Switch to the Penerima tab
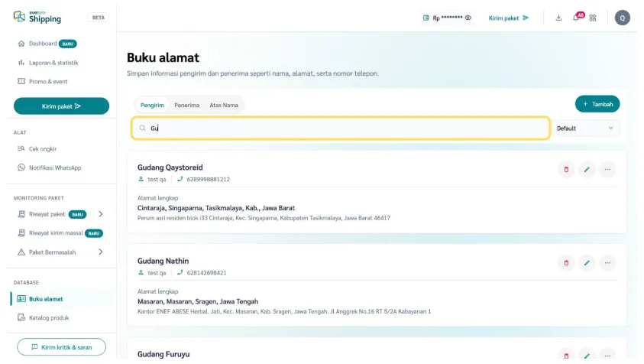Screen dimensions: 644x364 [186, 105]
